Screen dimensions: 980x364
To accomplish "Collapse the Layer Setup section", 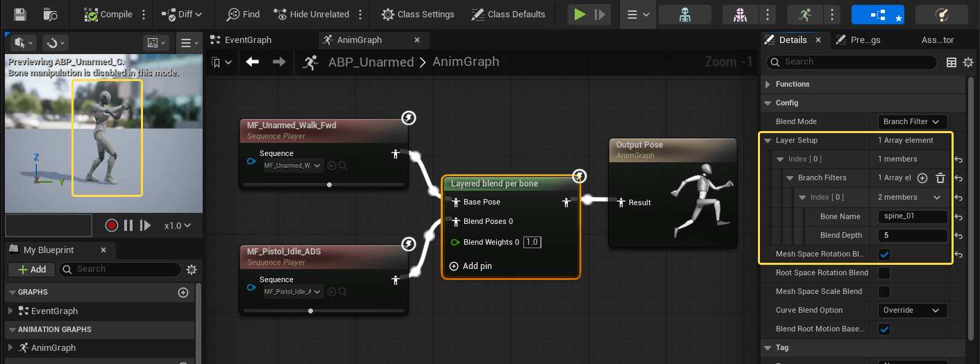I will point(768,141).
